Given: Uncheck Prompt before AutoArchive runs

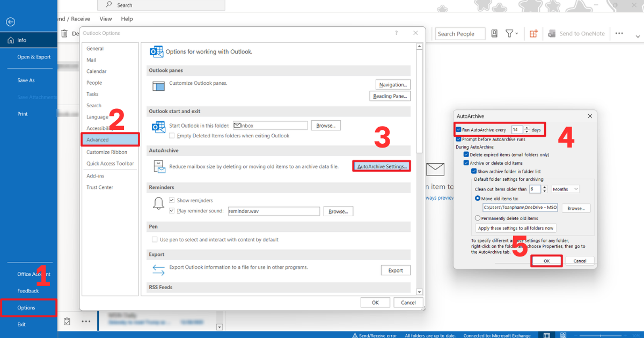Looking at the screenshot, I should pos(459,138).
